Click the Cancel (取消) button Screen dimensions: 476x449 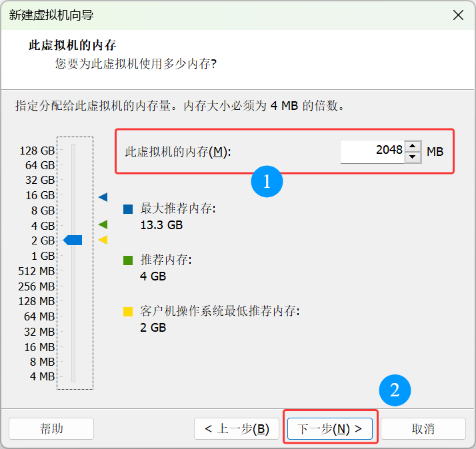[x=423, y=428]
